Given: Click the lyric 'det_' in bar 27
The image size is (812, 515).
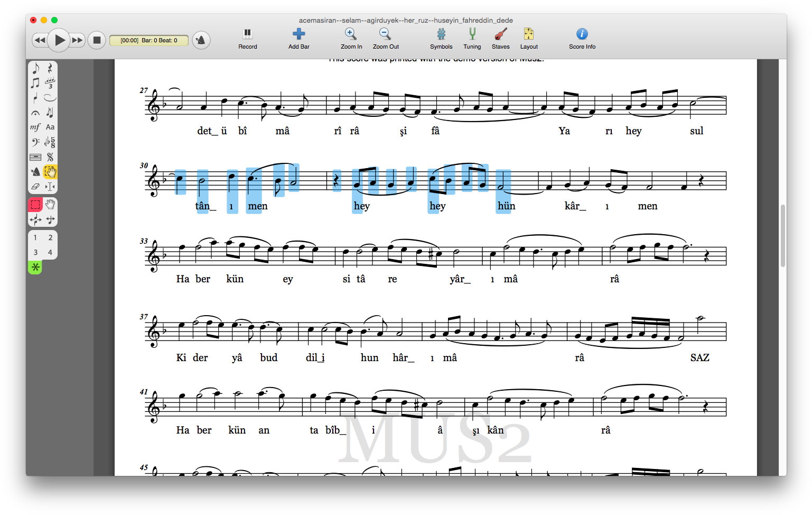Looking at the screenshot, I should pos(207,131).
